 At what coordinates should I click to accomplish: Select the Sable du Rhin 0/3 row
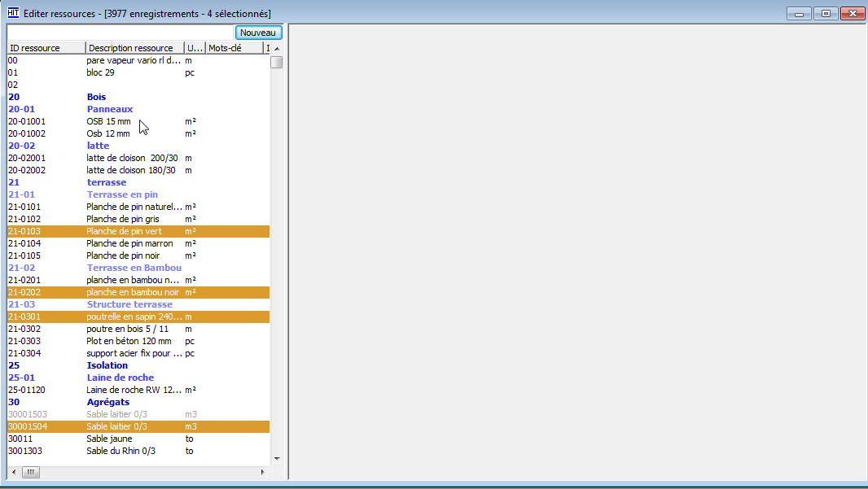[x=121, y=451]
